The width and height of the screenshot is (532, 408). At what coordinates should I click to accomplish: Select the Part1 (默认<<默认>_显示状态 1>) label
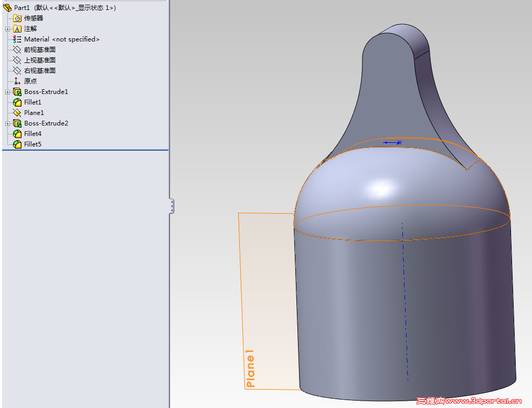tap(65, 8)
